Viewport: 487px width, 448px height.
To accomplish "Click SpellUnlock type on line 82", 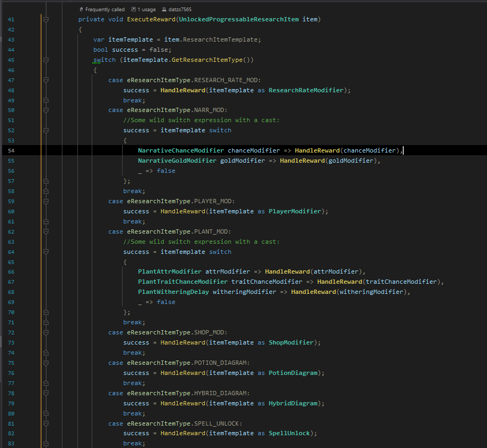I will pos(289,433).
